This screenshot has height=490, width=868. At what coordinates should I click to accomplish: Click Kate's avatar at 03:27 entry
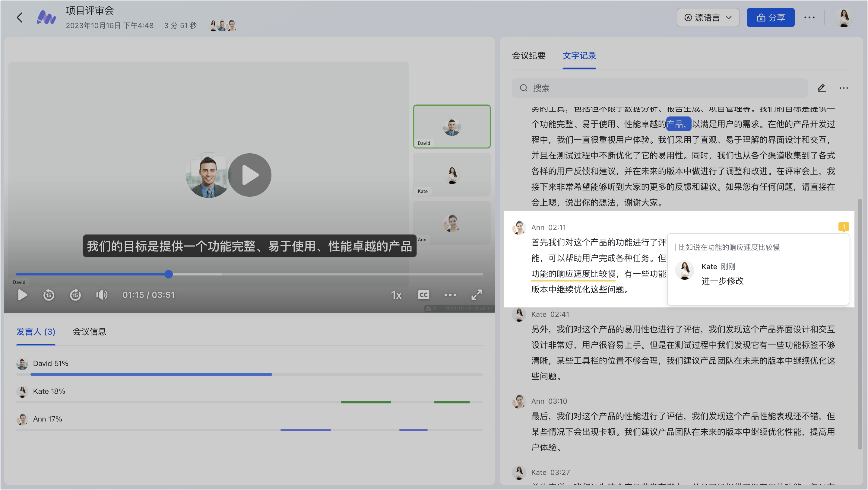519,472
